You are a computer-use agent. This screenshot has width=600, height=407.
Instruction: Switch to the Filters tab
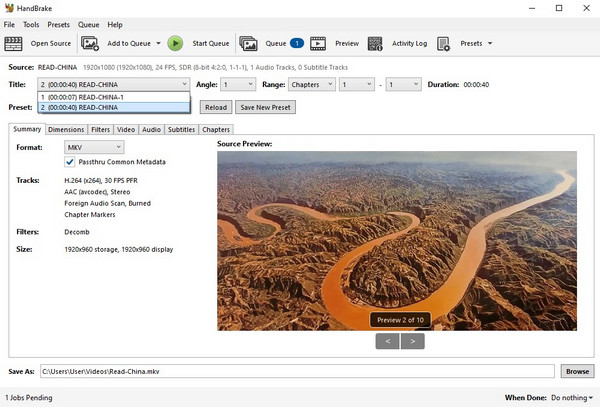tap(101, 130)
